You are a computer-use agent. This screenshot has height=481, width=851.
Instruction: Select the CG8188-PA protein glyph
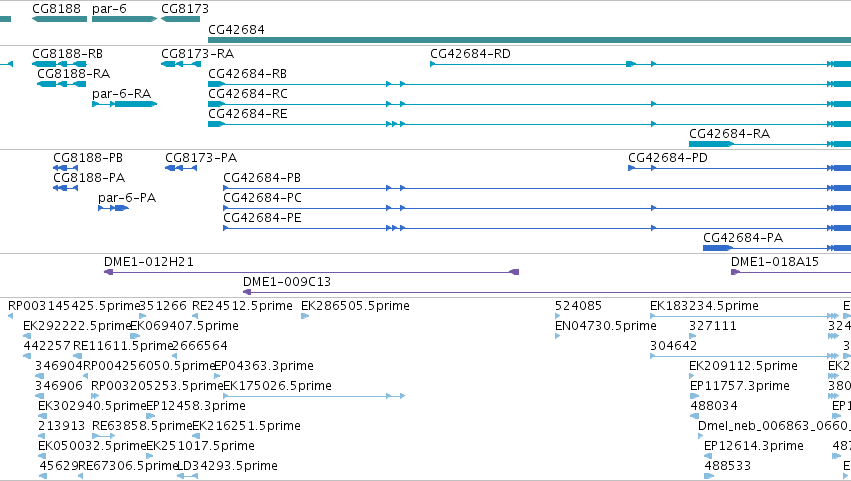point(65,188)
